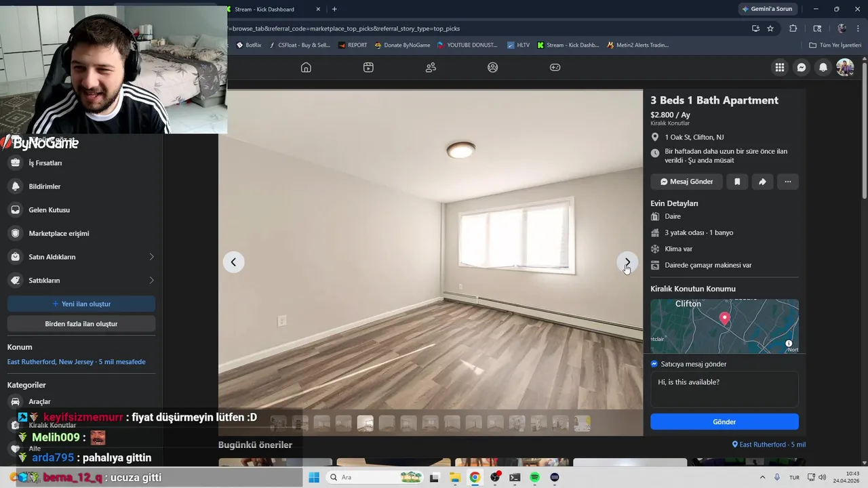
Task: Open BotRix bookmark
Action: tap(249, 45)
